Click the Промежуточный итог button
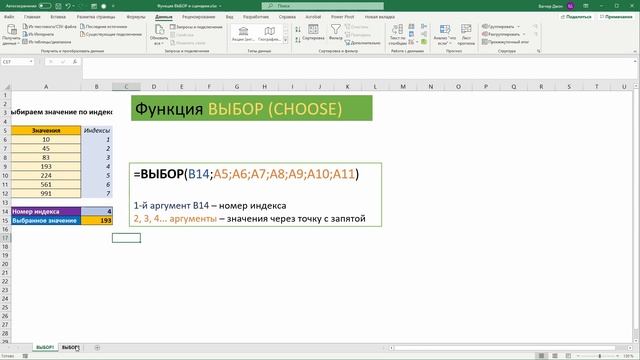Screen dimensions: 640x360 [x=505, y=42]
